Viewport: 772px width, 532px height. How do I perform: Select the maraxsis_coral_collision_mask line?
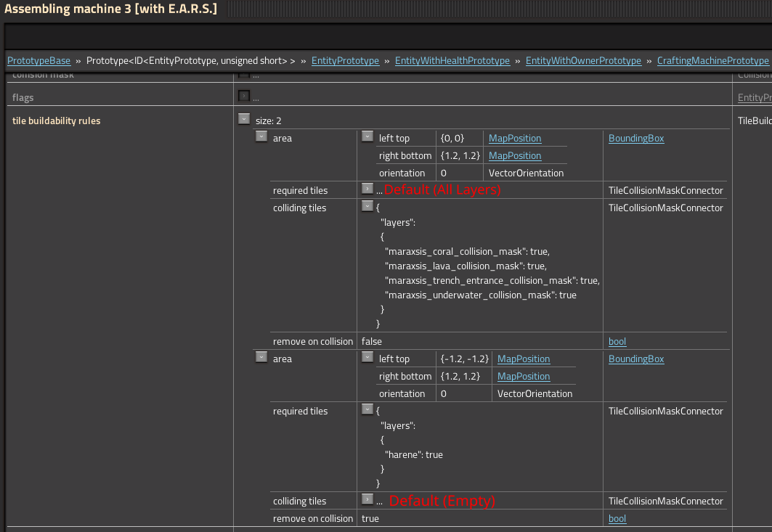pyautogui.click(x=467, y=251)
